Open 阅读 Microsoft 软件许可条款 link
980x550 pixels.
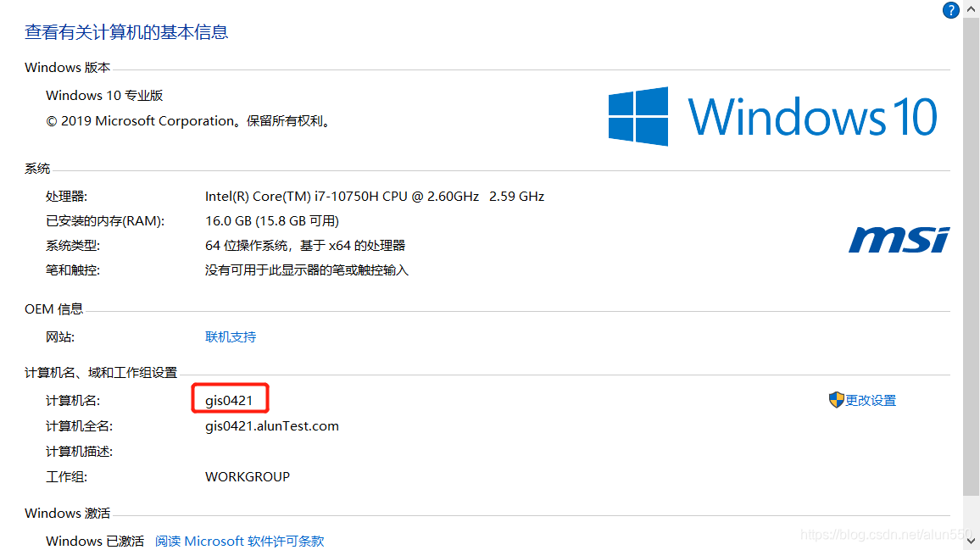(x=239, y=541)
